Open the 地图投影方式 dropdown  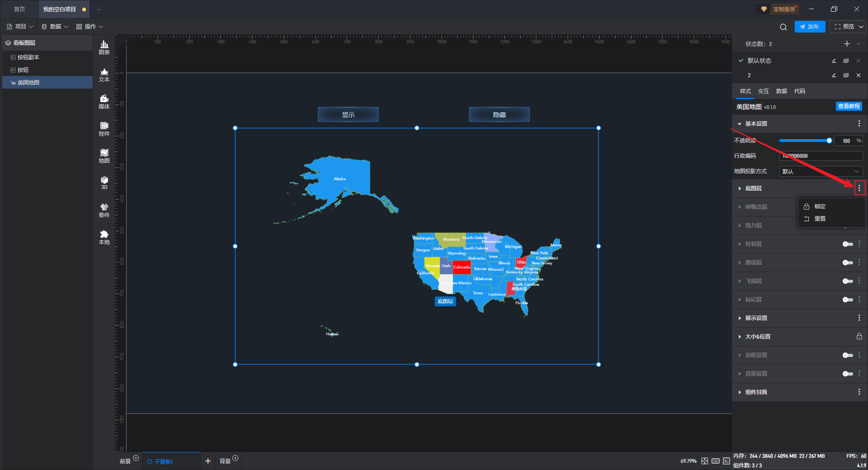click(821, 171)
